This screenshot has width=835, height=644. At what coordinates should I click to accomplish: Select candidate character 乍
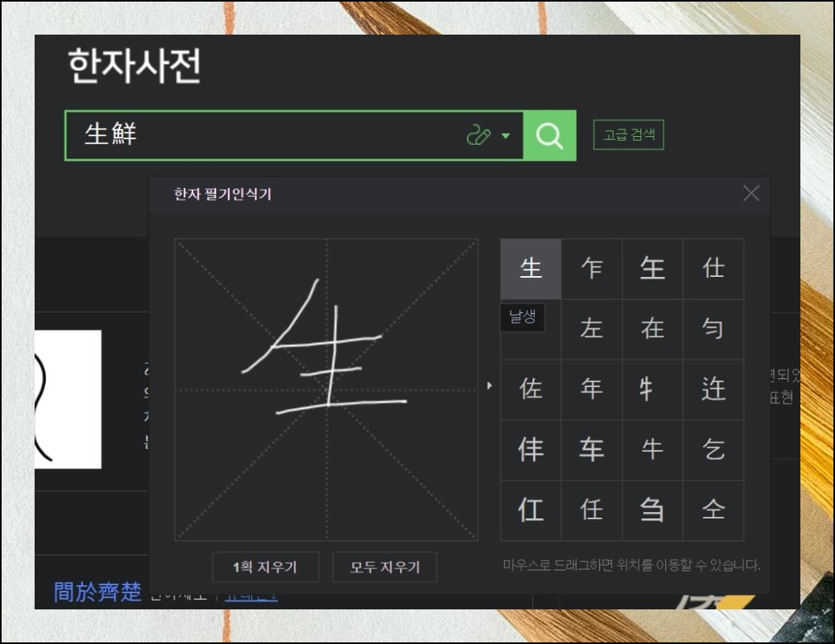point(592,268)
